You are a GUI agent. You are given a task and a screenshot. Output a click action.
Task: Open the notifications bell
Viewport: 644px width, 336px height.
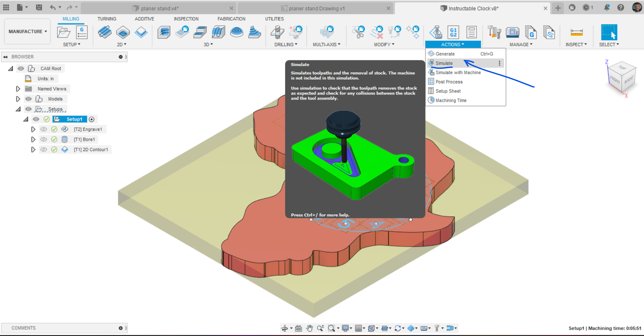(x=607, y=7)
